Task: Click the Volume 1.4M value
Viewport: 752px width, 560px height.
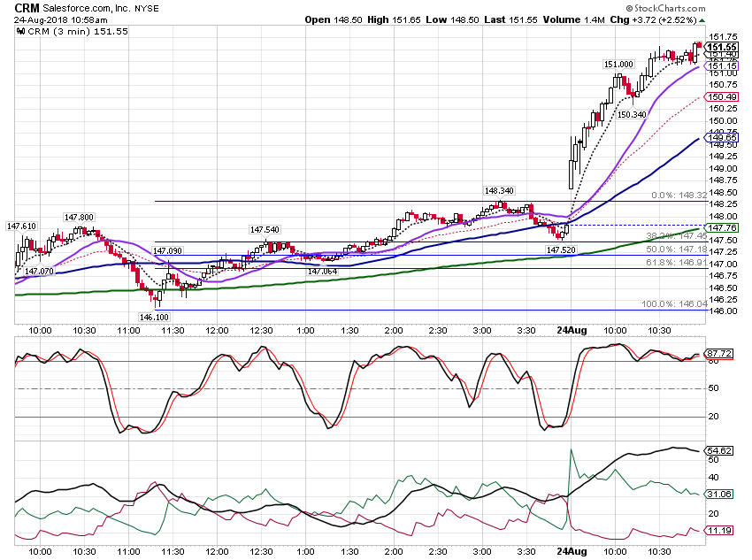Action: click(573, 19)
